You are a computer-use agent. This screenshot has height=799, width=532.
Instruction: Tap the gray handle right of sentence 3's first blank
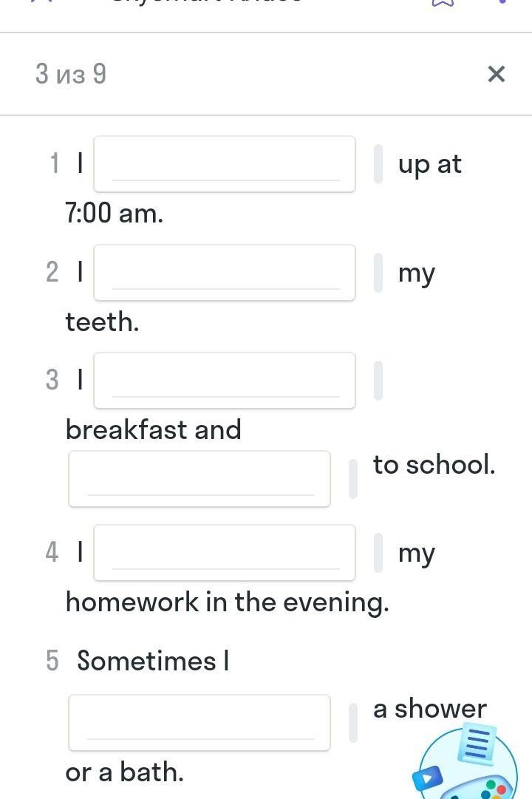coord(378,381)
